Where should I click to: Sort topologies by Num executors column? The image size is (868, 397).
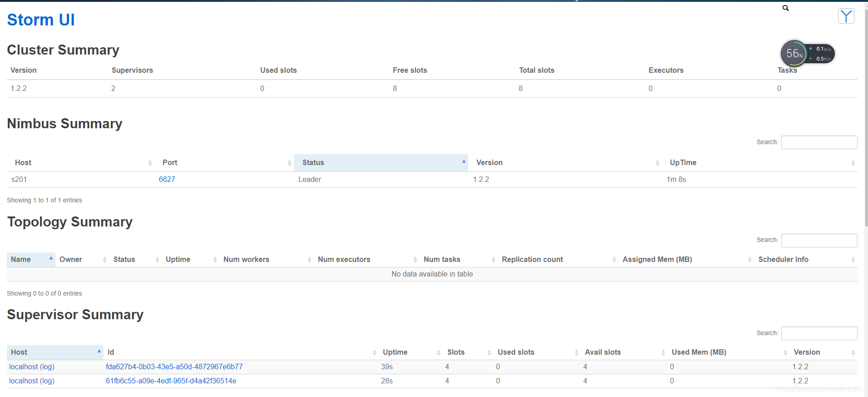coord(367,259)
